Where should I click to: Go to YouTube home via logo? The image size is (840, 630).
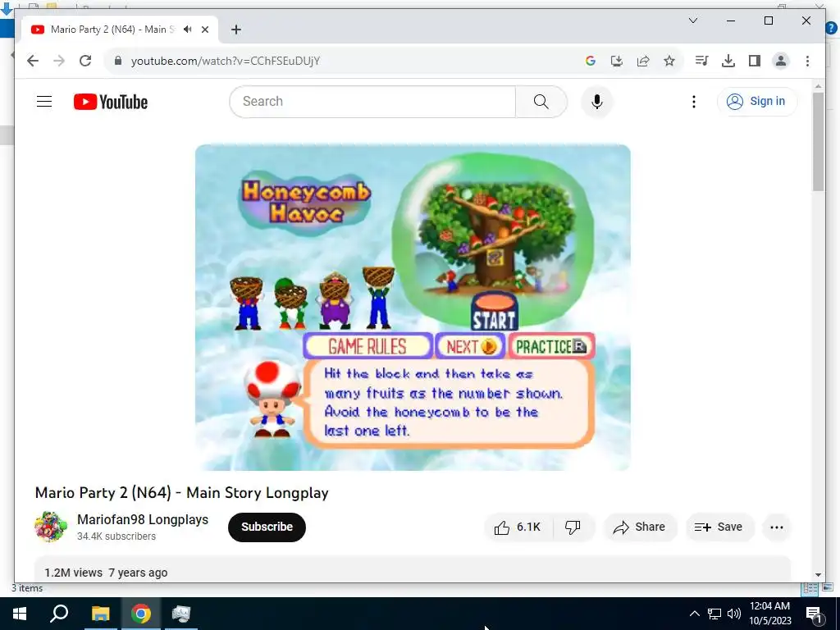(x=111, y=102)
